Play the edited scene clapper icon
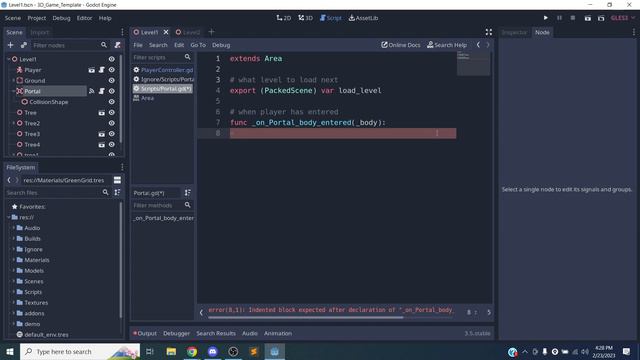The width and height of the screenshot is (640, 360). pyautogui.click(x=587, y=18)
